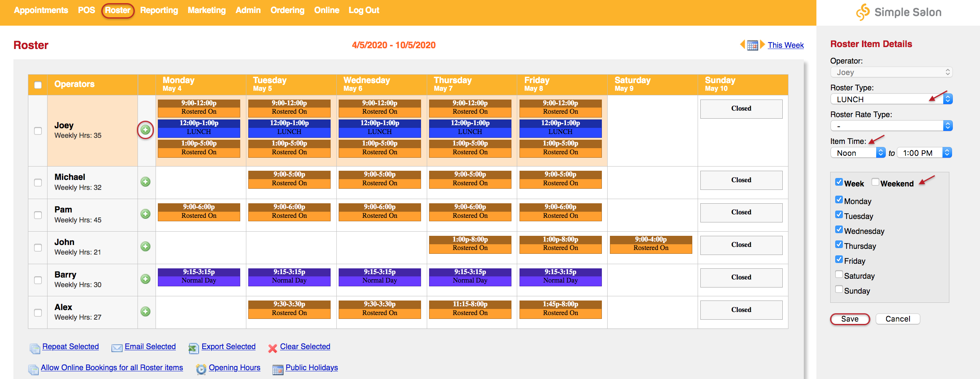Tick Barry's row checkbox

pos(38,280)
